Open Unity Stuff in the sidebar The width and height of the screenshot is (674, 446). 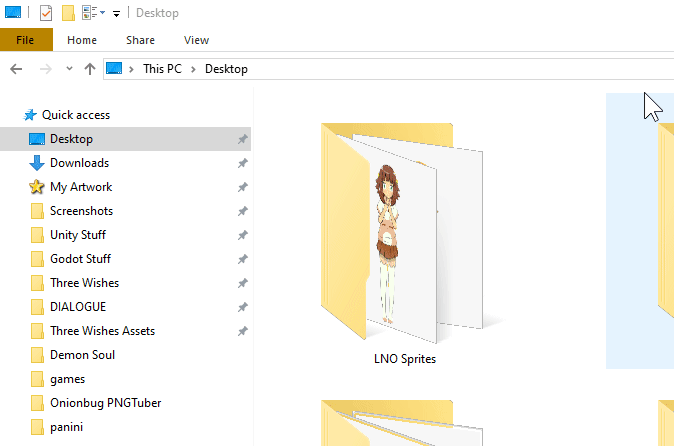click(78, 235)
